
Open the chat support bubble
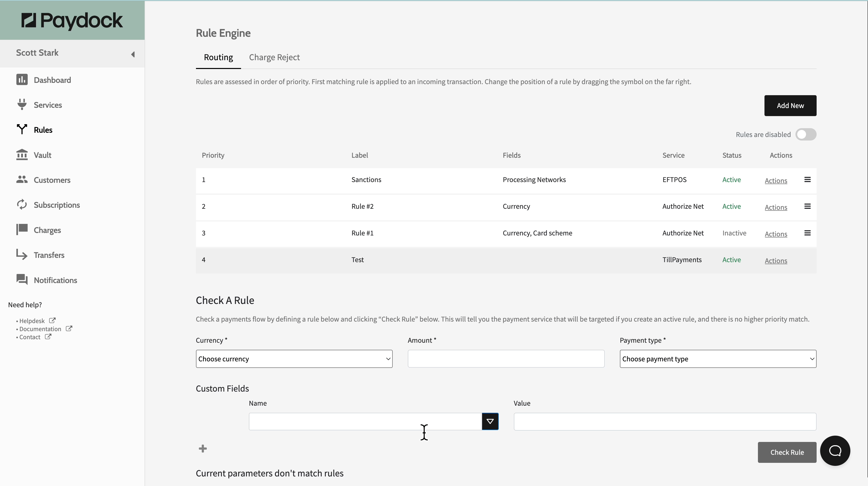(835, 451)
